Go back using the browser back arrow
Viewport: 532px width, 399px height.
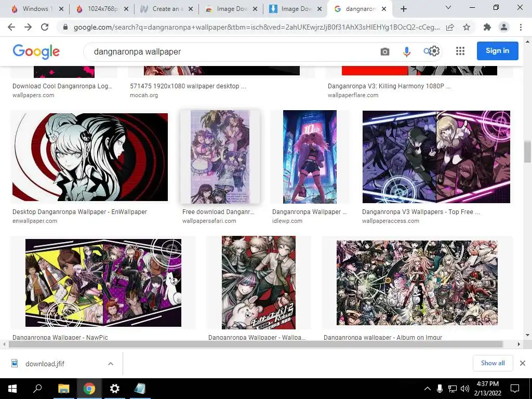click(11, 27)
